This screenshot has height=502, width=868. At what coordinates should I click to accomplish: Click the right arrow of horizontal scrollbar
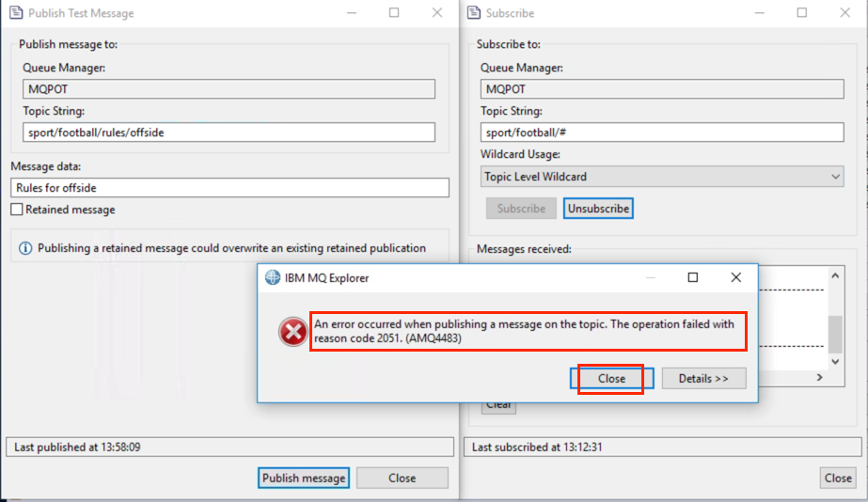pyautogui.click(x=820, y=377)
